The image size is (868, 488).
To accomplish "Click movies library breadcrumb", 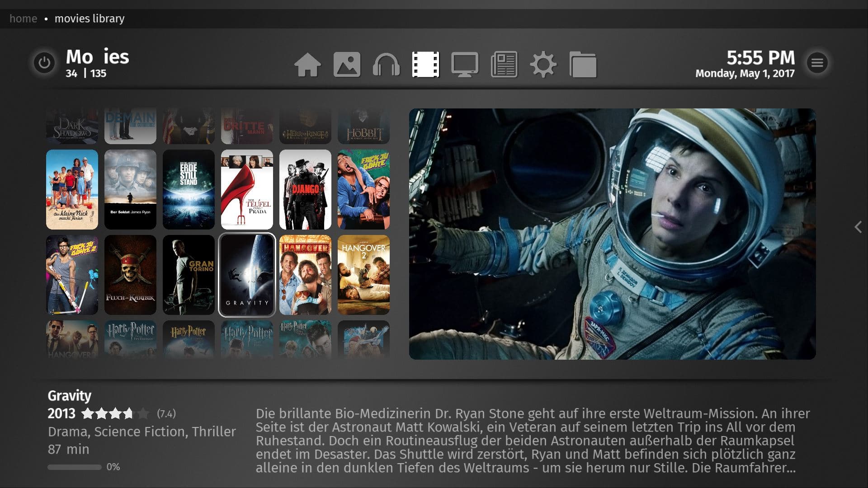I will [90, 19].
